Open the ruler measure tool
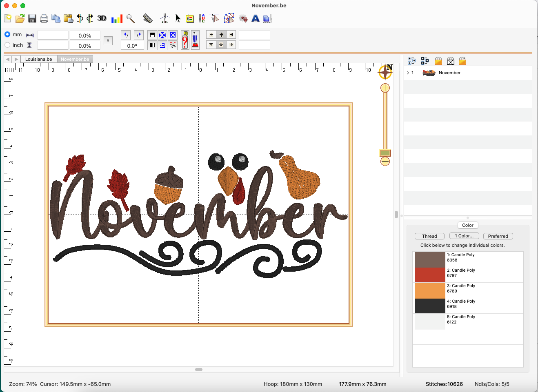 click(148, 18)
